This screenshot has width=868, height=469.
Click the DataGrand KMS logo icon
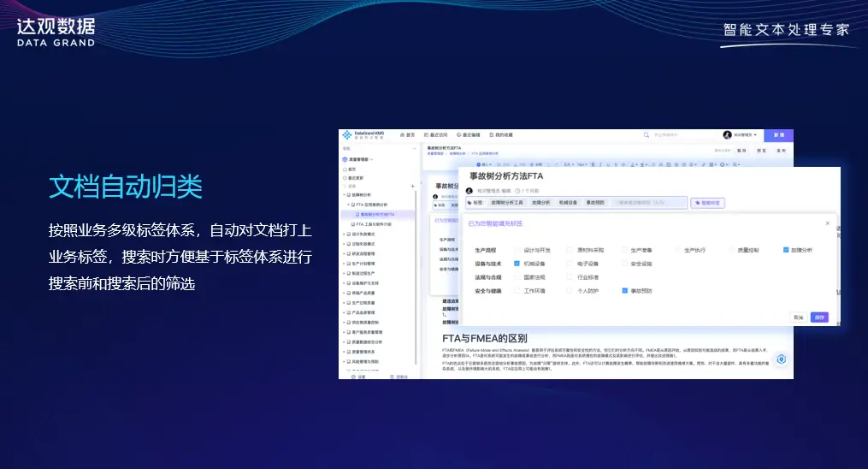click(346, 135)
